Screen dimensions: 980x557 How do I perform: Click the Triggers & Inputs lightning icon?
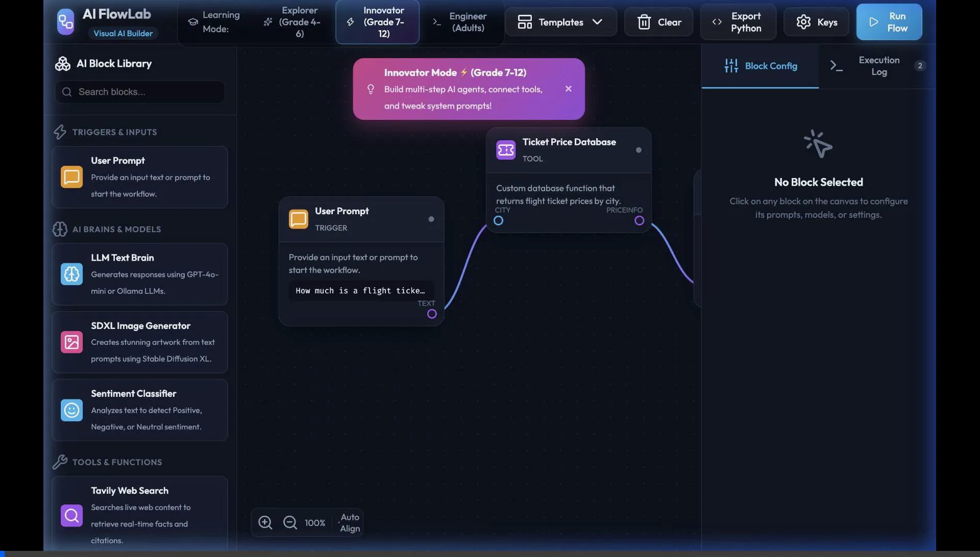click(60, 132)
